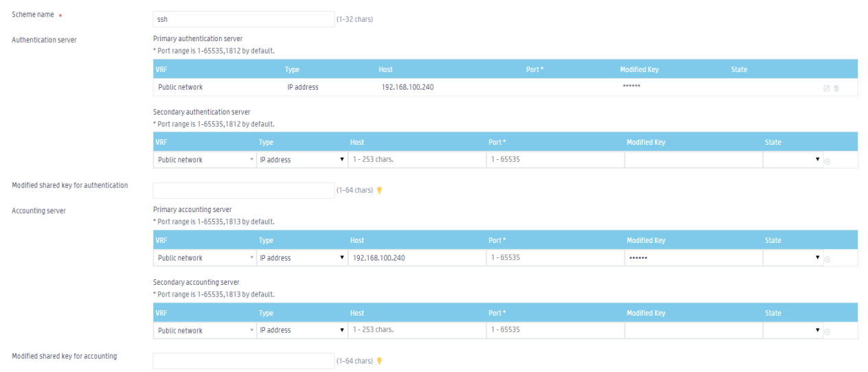Click 'Public network' cell in primary authentication row
The image size is (868, 372).
point(180,87)
